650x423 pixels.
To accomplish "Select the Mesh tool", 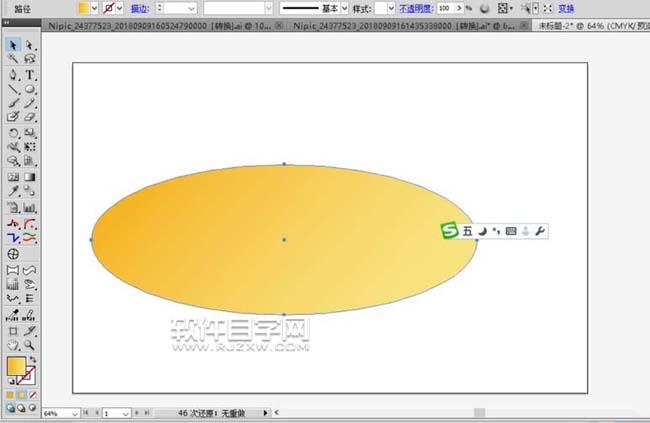I will click(x=13, y=177).
